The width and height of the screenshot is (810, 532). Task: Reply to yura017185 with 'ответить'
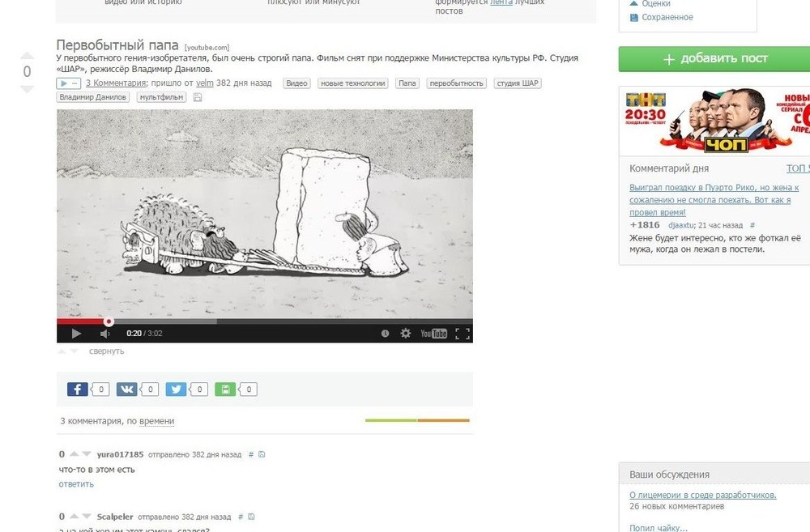(x=76, y=484)
